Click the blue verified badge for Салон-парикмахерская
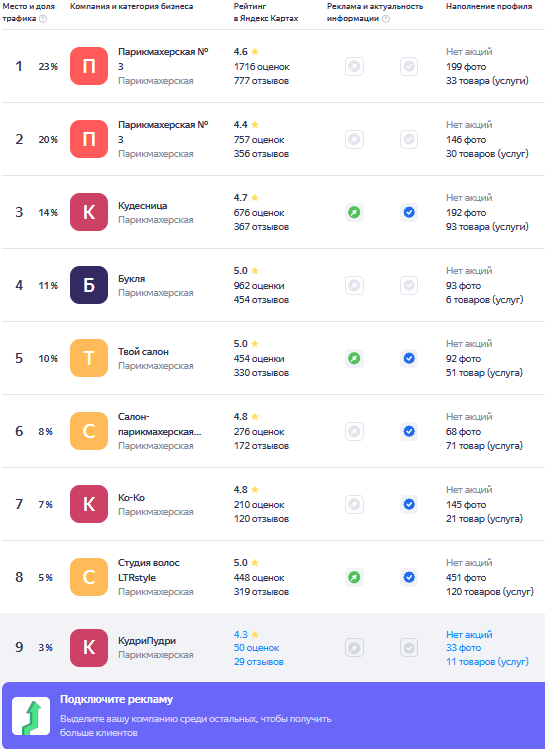Viewport: 545px width, 749px height. pyautogui.click(x=409, y=431)
